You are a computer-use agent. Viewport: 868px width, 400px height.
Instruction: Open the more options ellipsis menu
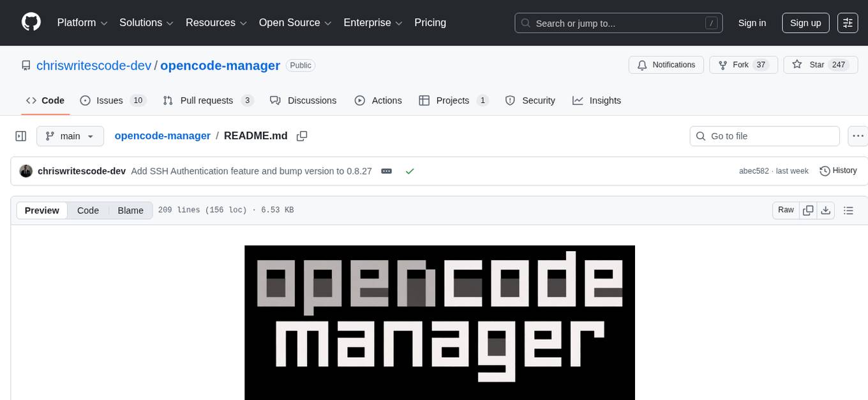858,135
